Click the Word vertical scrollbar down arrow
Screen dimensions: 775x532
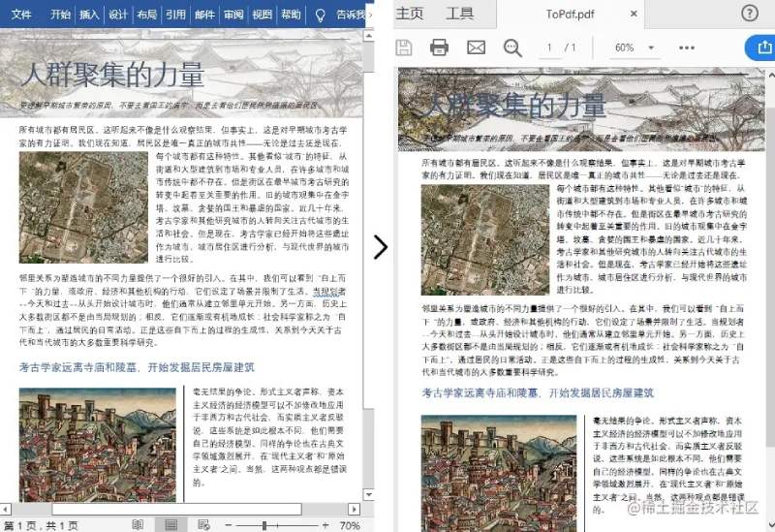369,494
